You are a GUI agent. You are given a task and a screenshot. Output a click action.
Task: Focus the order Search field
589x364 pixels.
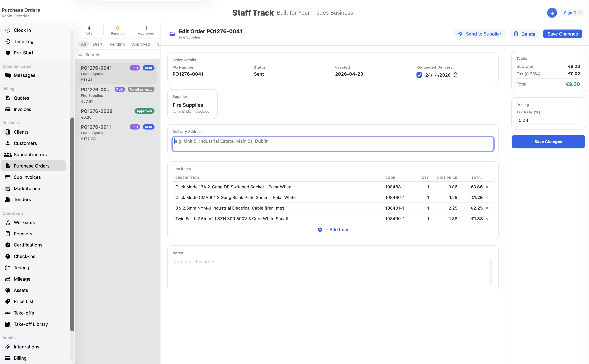pos(118,55)
